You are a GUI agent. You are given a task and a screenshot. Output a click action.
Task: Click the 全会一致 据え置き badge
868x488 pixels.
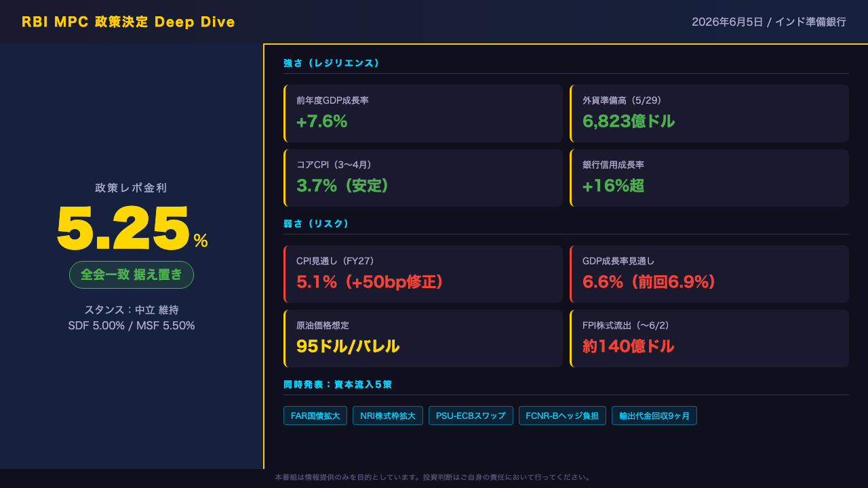coord(132,274)
